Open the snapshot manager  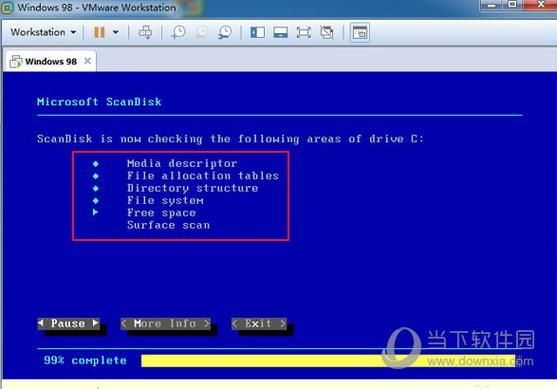225,32
